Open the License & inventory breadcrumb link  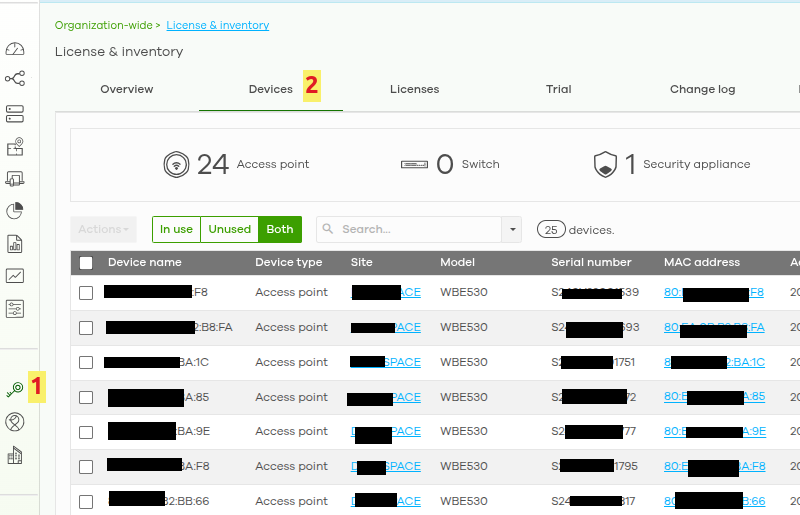(x=218, y=25)
